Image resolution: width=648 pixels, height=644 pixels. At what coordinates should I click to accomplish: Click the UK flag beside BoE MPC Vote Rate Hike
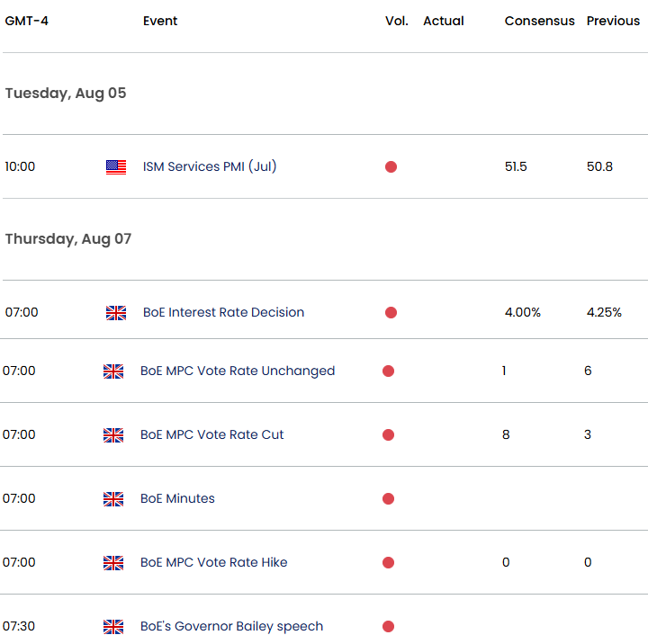[x=113, y=563]
